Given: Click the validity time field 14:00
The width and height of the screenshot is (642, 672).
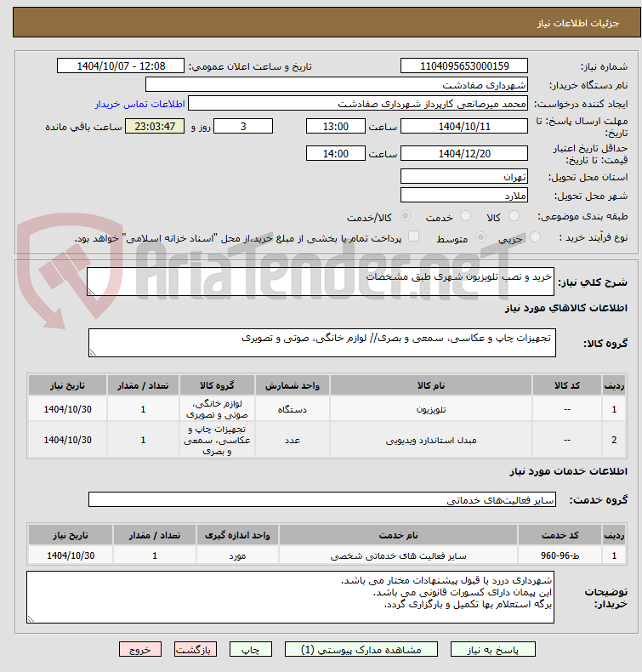Looking at the screenshot, I should pyautogui.click(x=335, y=153).
